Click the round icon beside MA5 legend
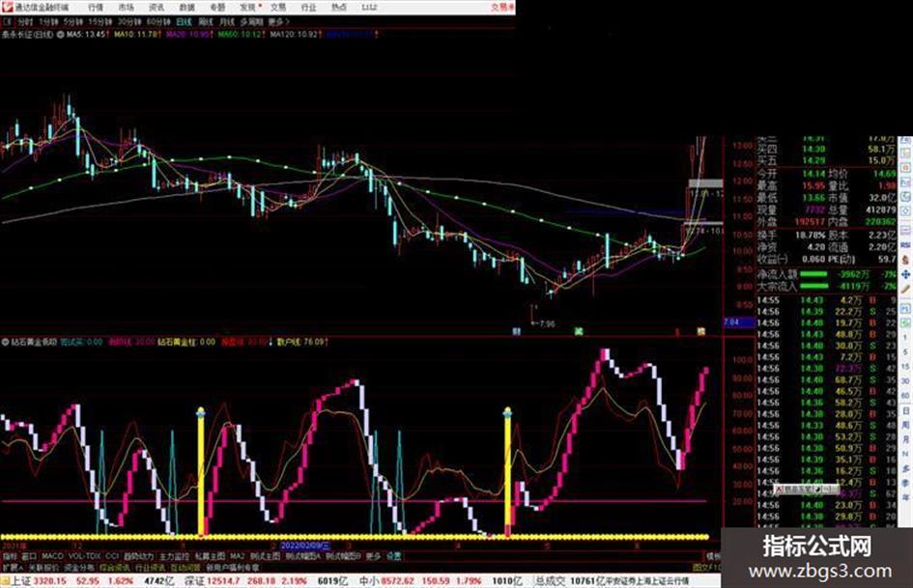Image resolution: width=913 pixels, height=588 pixels. coord(60,35)
